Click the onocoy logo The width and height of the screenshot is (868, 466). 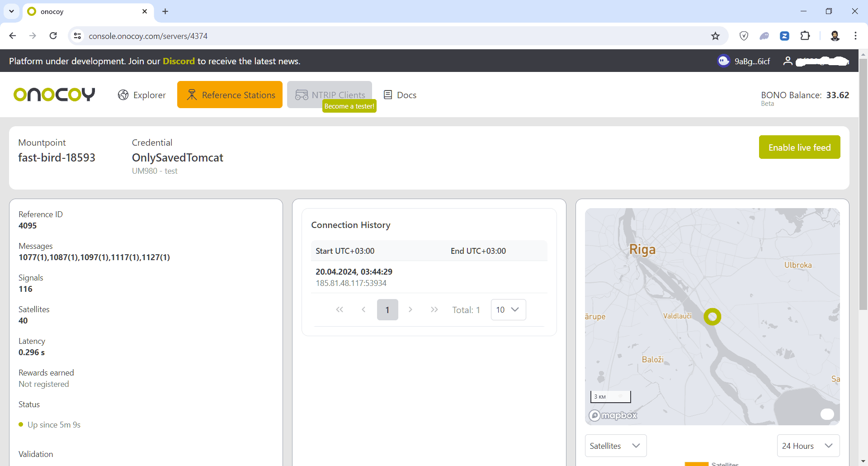tap(54, 95)
